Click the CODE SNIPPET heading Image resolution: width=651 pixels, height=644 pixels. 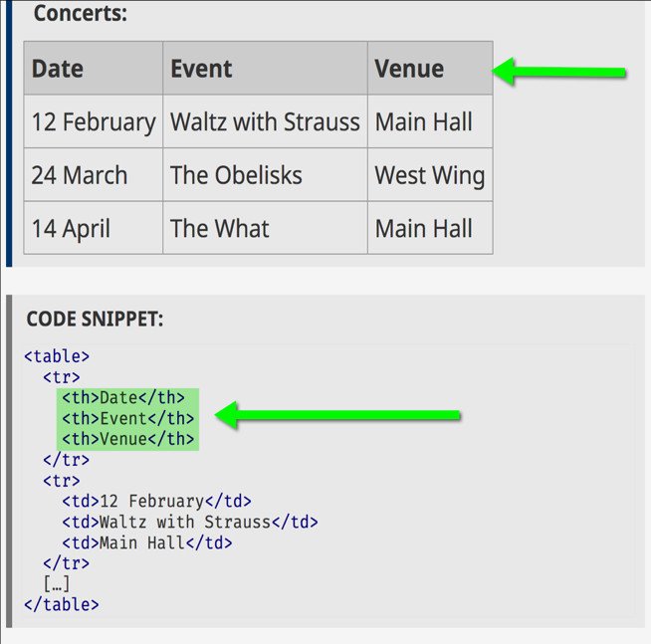pyautogui.click(x=95, y=320)
